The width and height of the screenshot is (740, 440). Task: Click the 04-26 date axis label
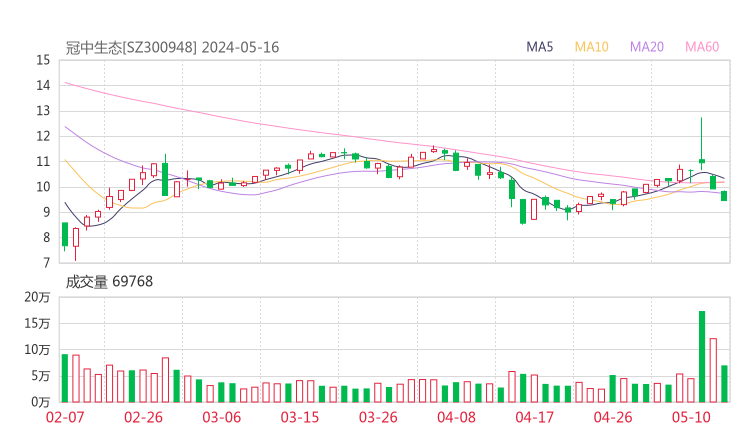613,417
